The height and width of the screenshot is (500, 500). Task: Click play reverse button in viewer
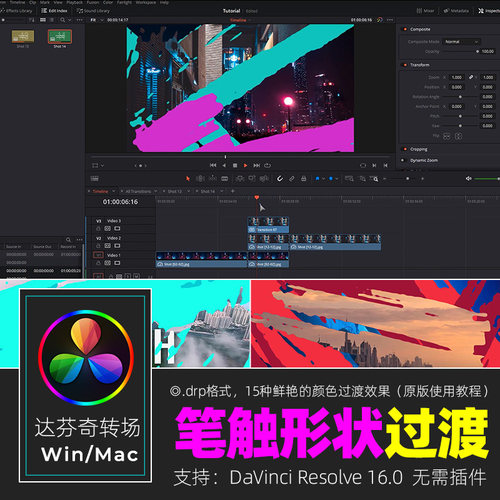[x=224, y=165]
